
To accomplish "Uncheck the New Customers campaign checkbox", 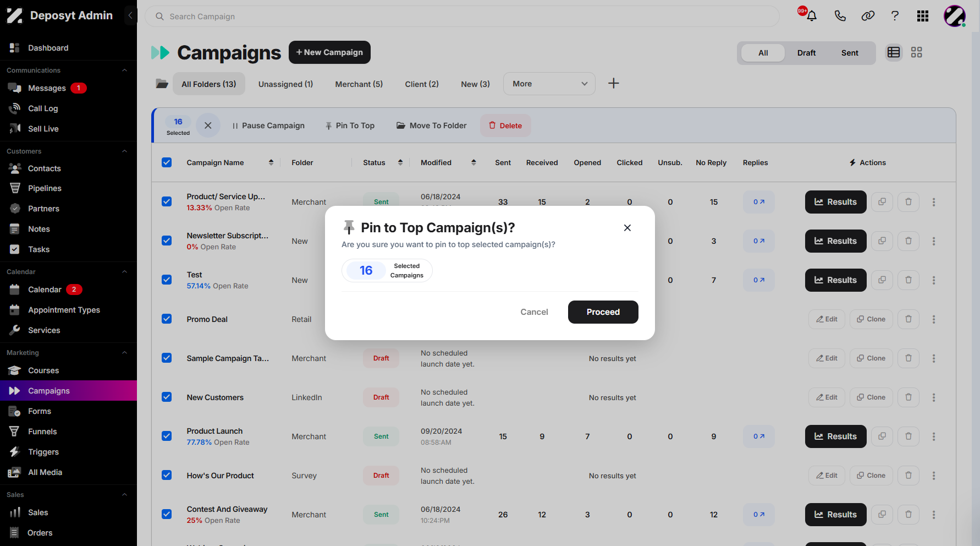I will click(167, 397).
